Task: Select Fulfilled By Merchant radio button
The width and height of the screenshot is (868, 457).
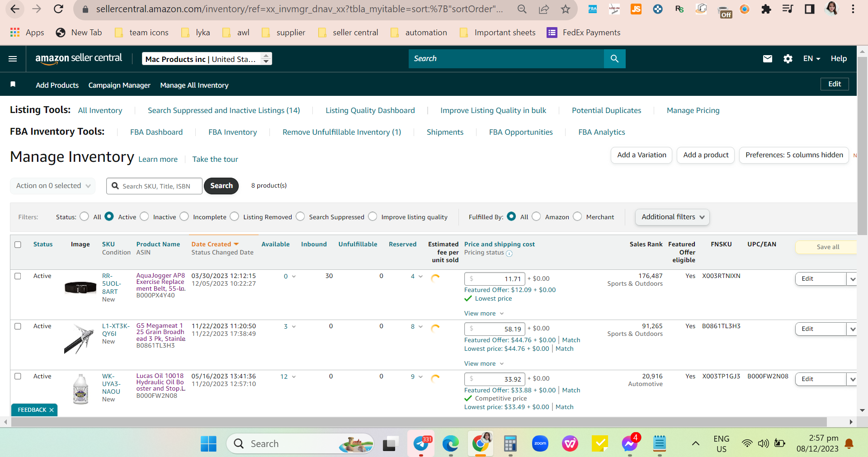Action: (577, 217)
